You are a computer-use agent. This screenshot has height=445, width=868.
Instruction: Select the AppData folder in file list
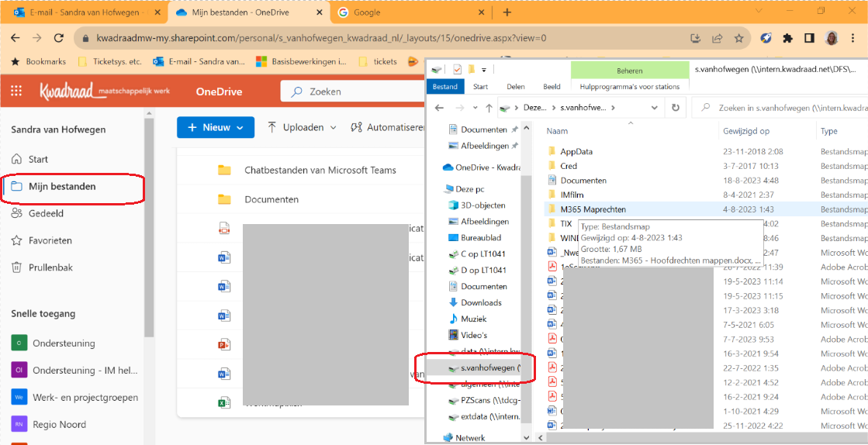point(576,151)
